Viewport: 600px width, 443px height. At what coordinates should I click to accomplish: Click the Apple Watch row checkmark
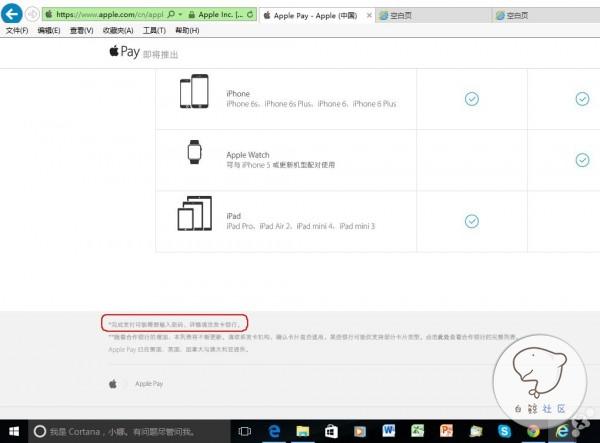[x=582, y=160]
